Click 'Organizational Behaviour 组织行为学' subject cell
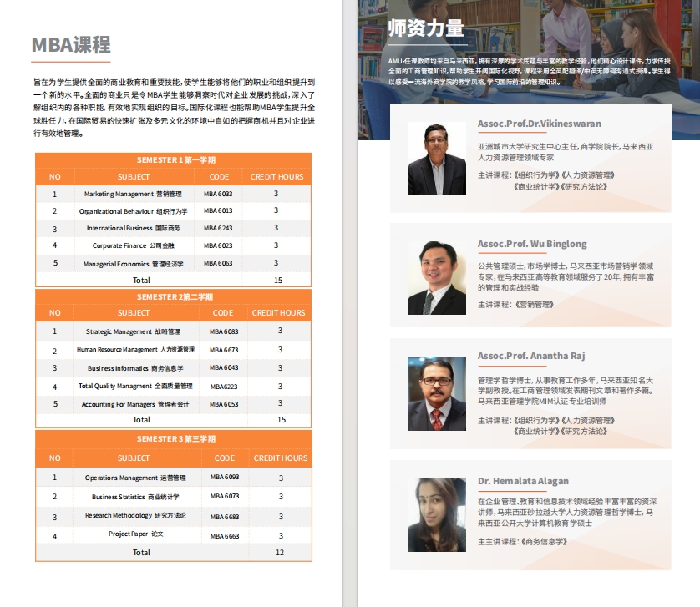Viewport: 700px width, 607px height. (x=133, y=211)
